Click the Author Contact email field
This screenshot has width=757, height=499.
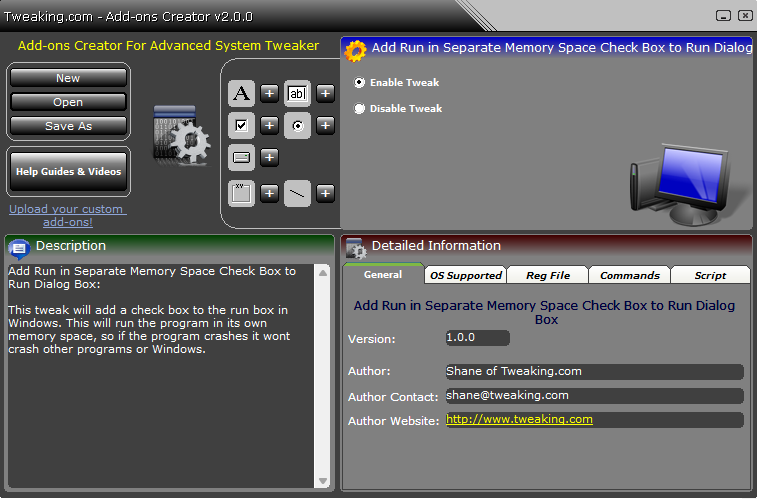pyautogui.click(x=593, y=395)
